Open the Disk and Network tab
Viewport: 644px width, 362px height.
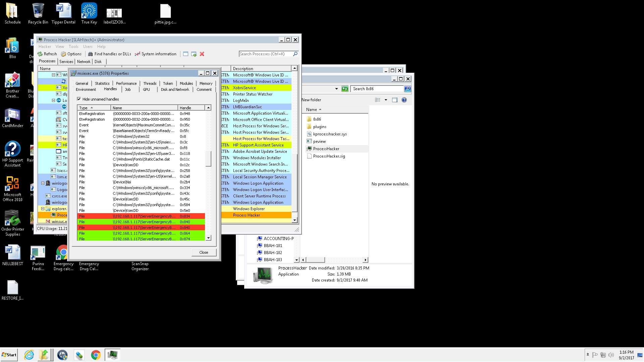[x=175, y=89]
